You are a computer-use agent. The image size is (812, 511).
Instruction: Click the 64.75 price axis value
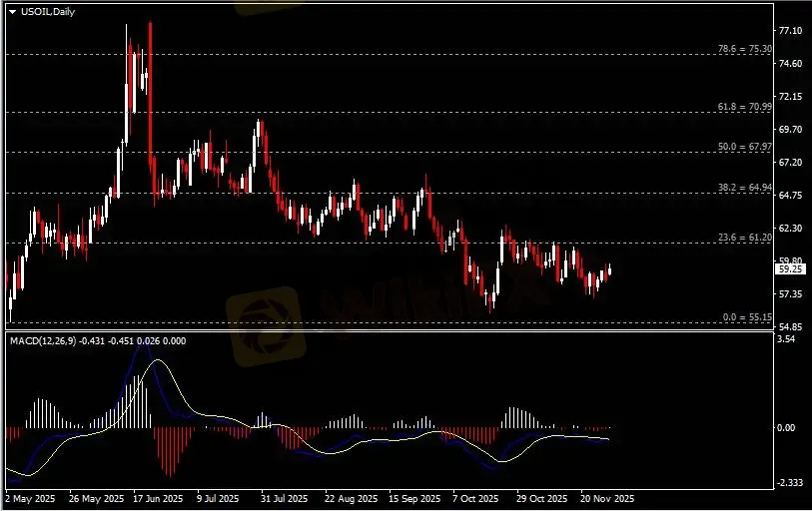tap(790, 195)
